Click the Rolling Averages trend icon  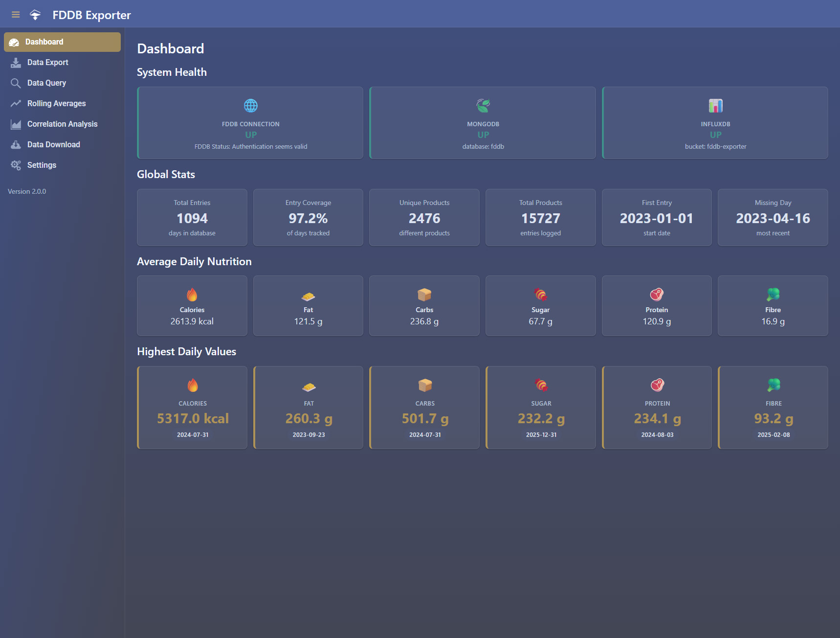tap(16, 104)
